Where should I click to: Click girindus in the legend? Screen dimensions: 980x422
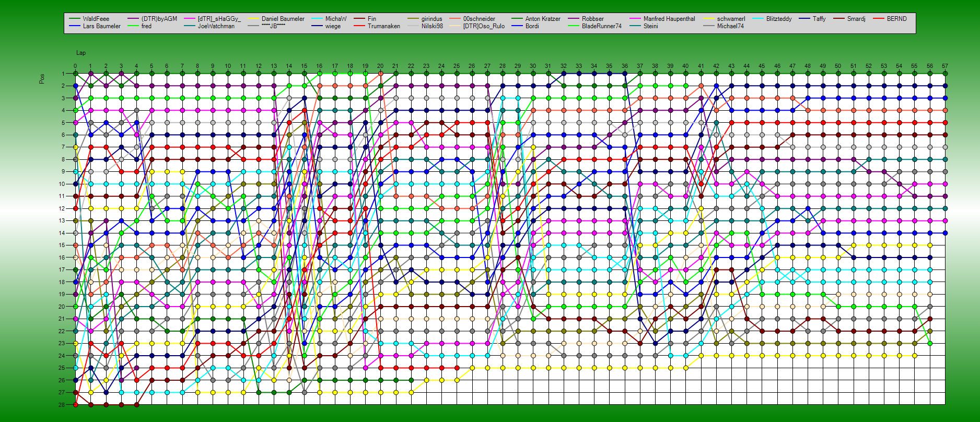(431, 19)
